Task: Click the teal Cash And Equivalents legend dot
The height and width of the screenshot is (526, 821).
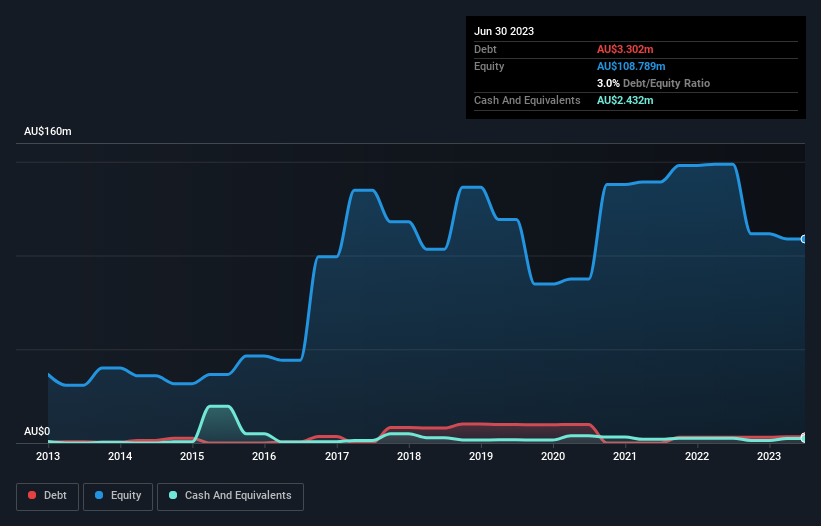Action: [x=173, y=495]
